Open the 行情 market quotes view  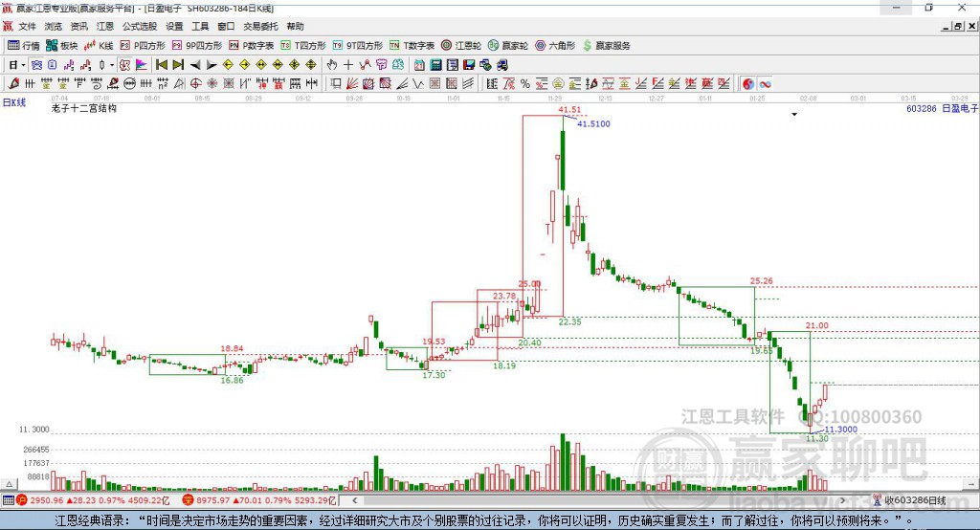(x=23, y=46)
